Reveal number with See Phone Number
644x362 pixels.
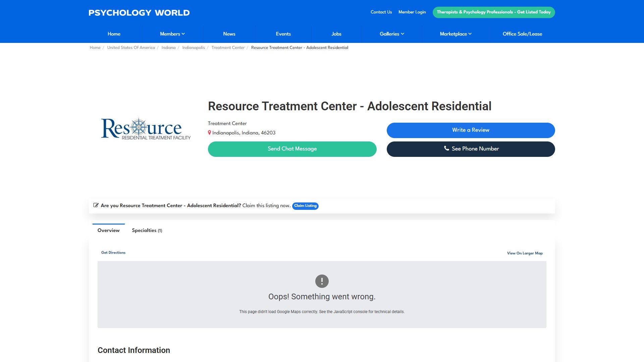(x=471, y=149)
